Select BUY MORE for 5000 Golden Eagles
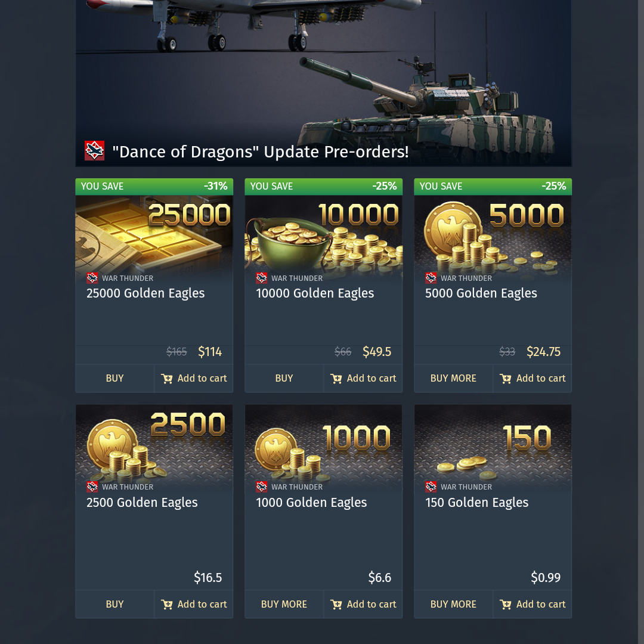Image resolution: width=644 pixels, height=644 pixels. tap(453, 378)
